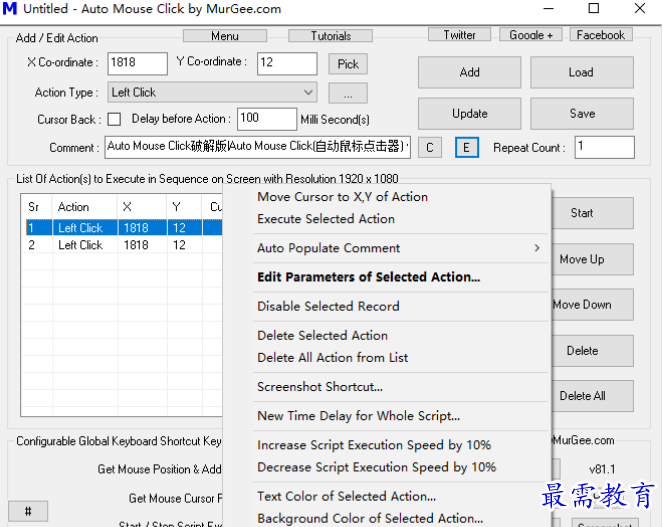Click the Add button
This screenshot has height=527, width=663.
[469, 72]
